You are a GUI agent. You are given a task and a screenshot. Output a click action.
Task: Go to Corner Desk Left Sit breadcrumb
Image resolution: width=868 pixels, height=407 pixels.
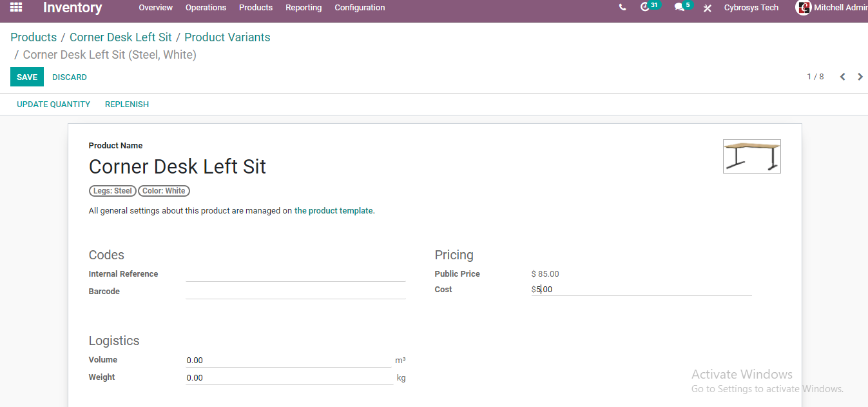coord(121,37)
